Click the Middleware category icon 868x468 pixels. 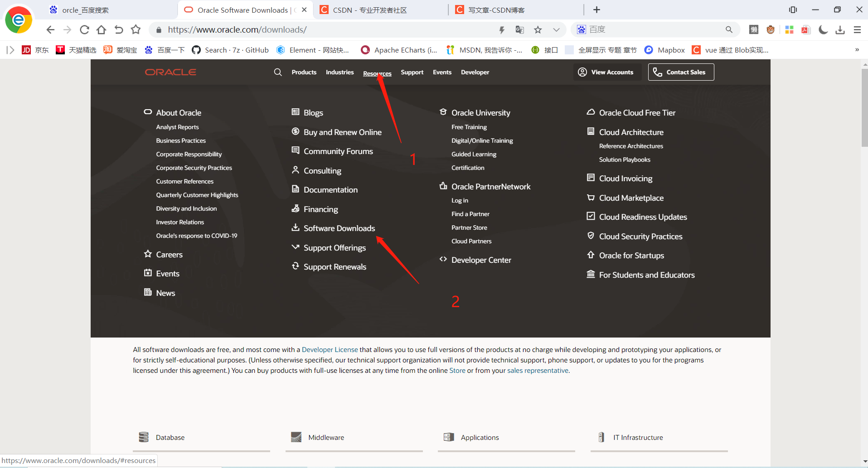[296, 437]
